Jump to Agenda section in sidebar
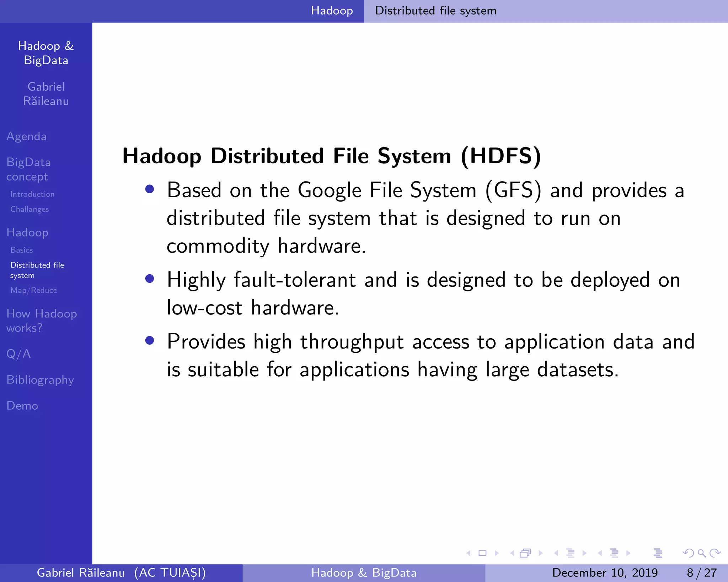Screen dimensions: 728x582 [x=27, y=136]
